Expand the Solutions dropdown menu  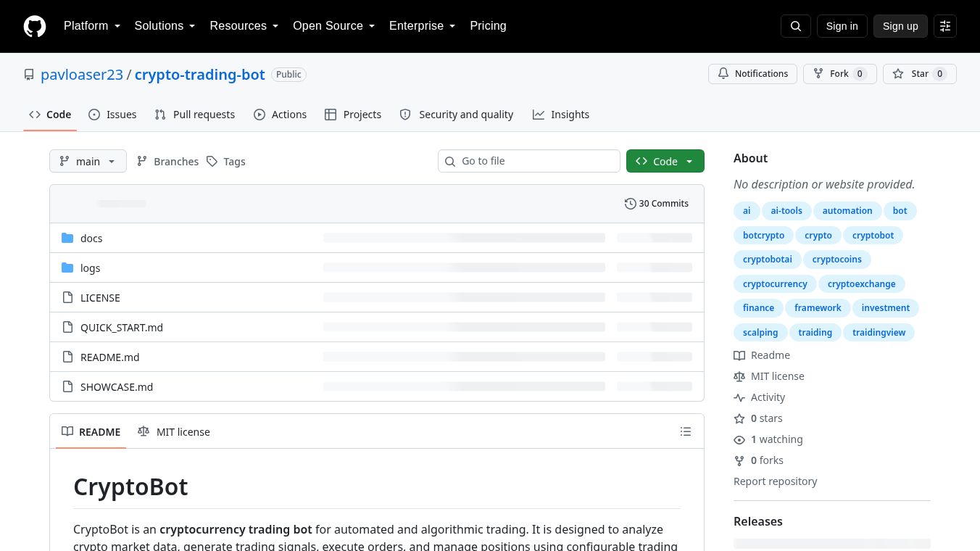(x=165, y=26)
